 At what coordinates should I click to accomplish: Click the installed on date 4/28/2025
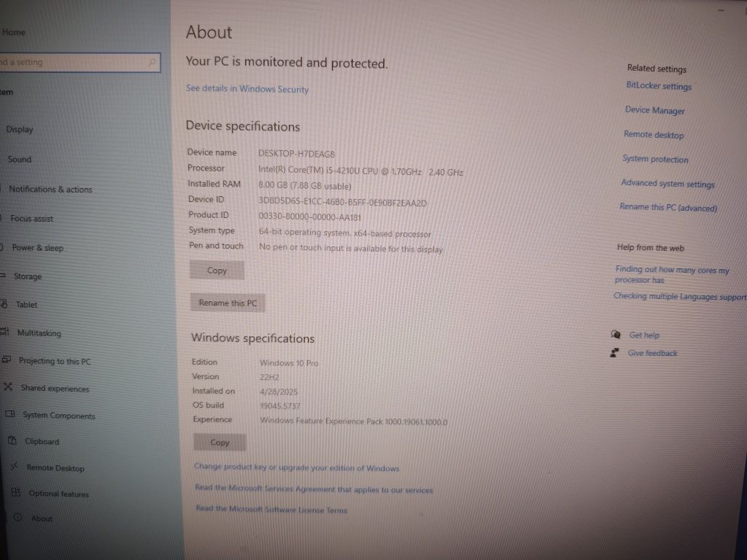coord(279,392)
